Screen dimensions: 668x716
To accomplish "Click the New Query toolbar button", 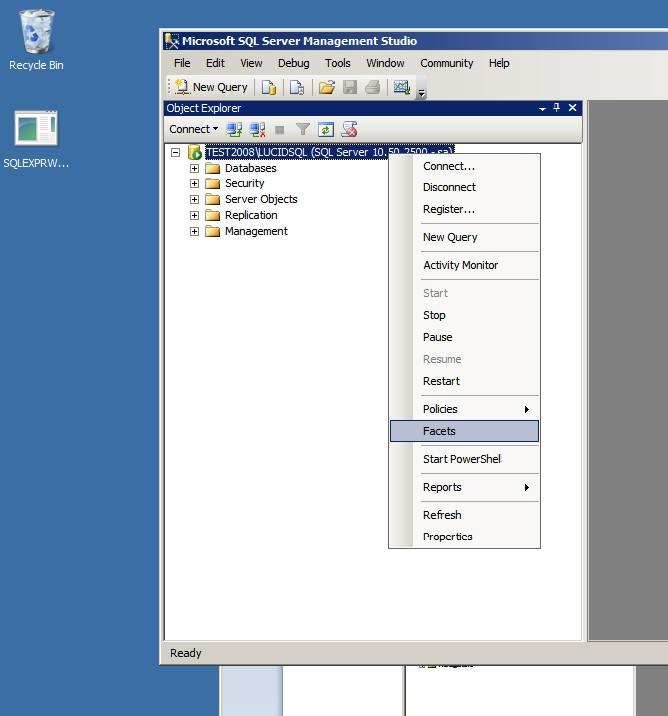I will pyautogui.click(x=211, y=87).
